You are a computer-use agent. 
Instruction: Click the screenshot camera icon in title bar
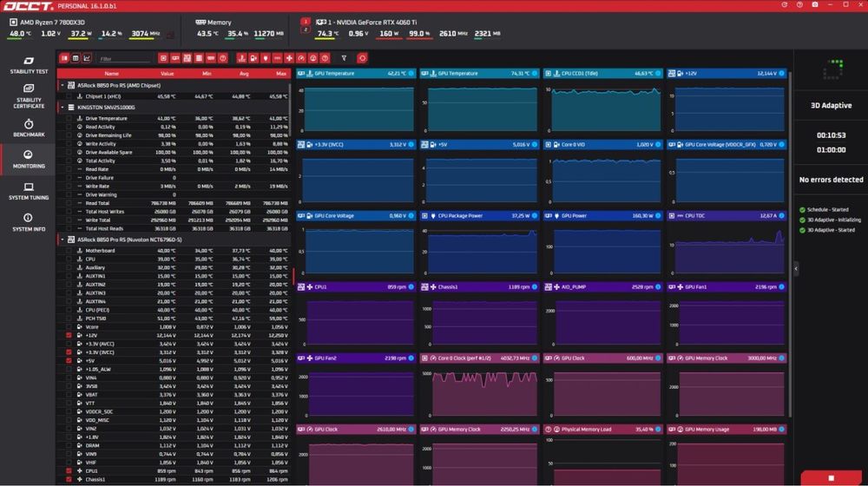(x=815, y=4)
